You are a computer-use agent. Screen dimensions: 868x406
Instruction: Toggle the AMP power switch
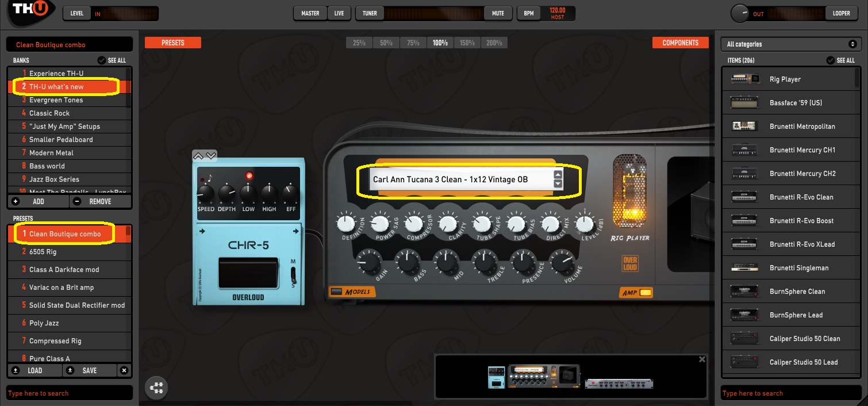[646, 293]
